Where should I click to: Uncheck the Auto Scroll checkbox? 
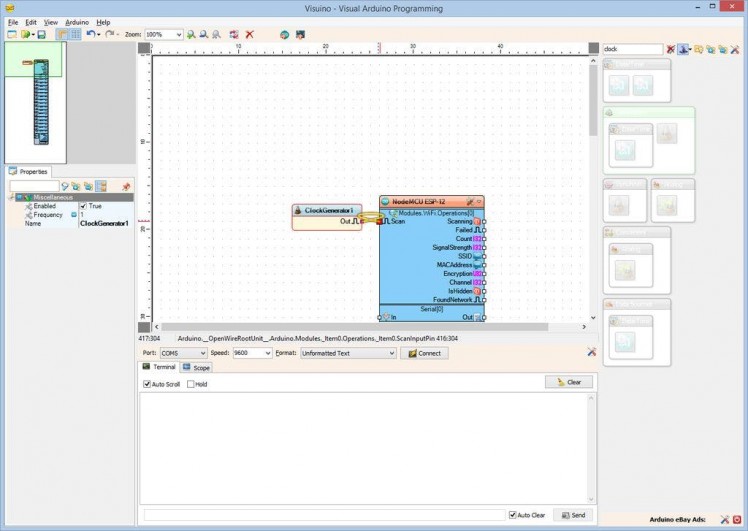pos(147,384)
